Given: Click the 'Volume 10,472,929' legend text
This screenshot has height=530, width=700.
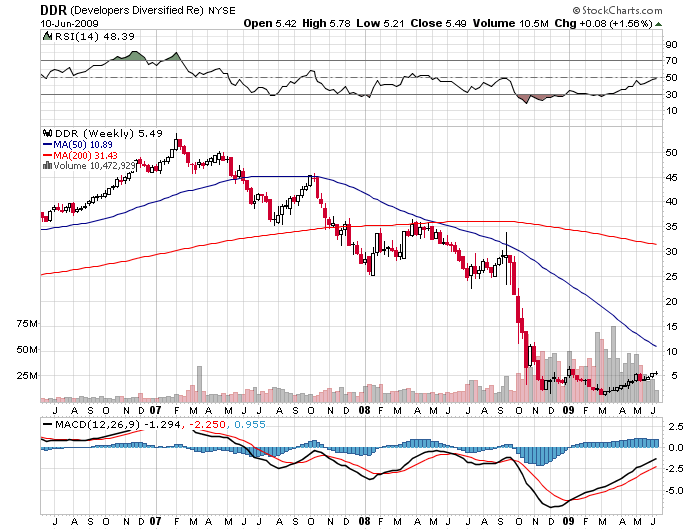Looking at the screenshot, I should (x=94, y=166).
